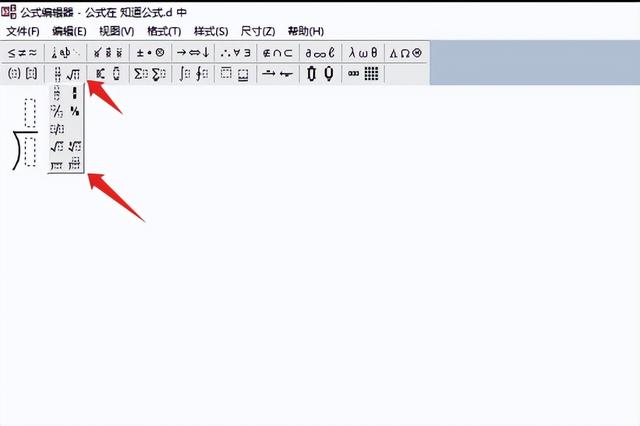Open the 帮助(H) menu
Image resolution: width=640 pixels, height=426 pixels.
306,31
